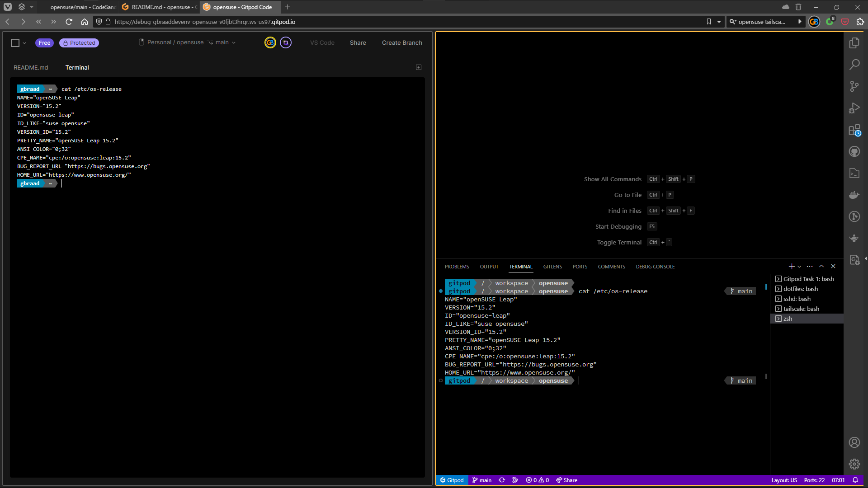Click the purple square avatar icon

click(286, 42)
